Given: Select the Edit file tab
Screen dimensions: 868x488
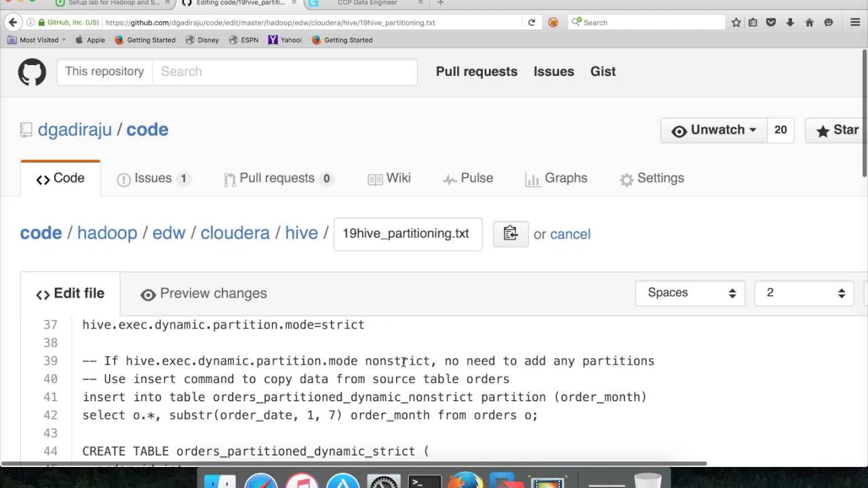Looking at the screenshot, I should (x=71, y=293).
